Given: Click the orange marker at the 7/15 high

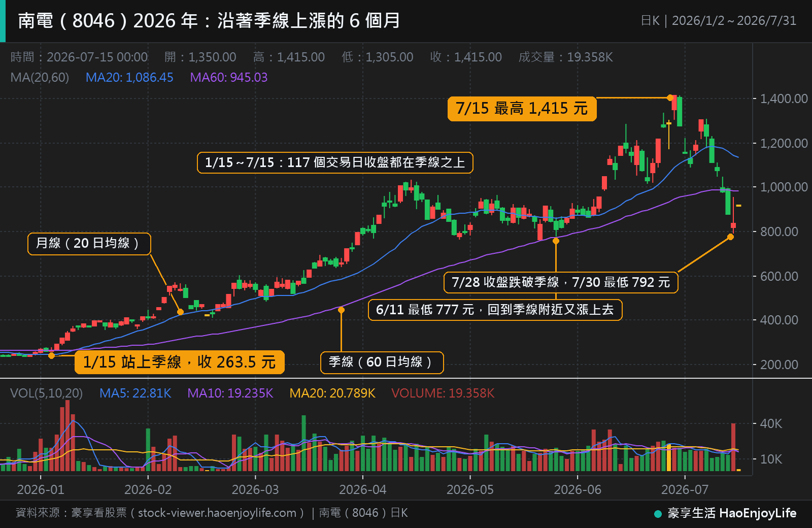Looking at the screenshot, I should pyautogui.click(x=670, y=97).
